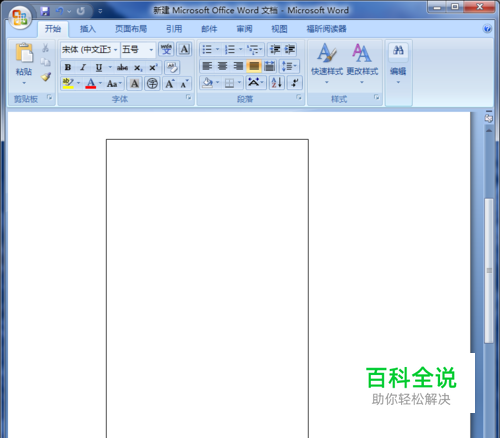Click the vertical scrollbar thumb
Image resolution: width=500 pixels, height=438 pixels.
click(489, 270)
